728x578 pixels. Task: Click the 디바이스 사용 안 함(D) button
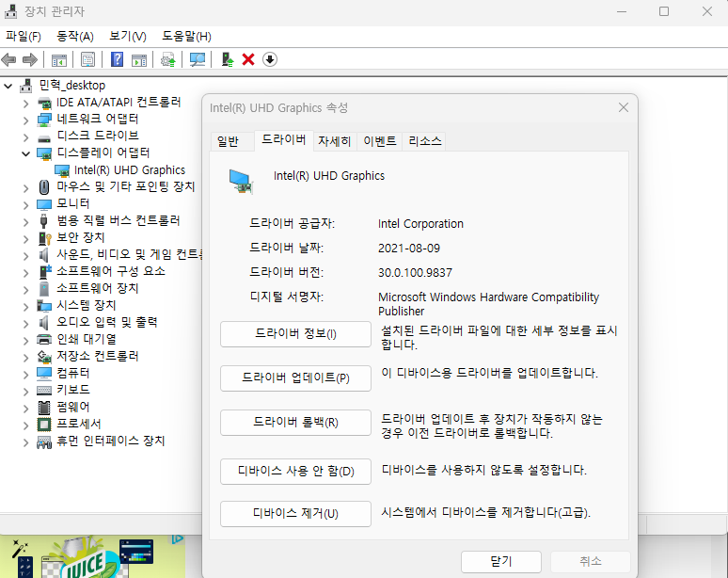point(295,471)
